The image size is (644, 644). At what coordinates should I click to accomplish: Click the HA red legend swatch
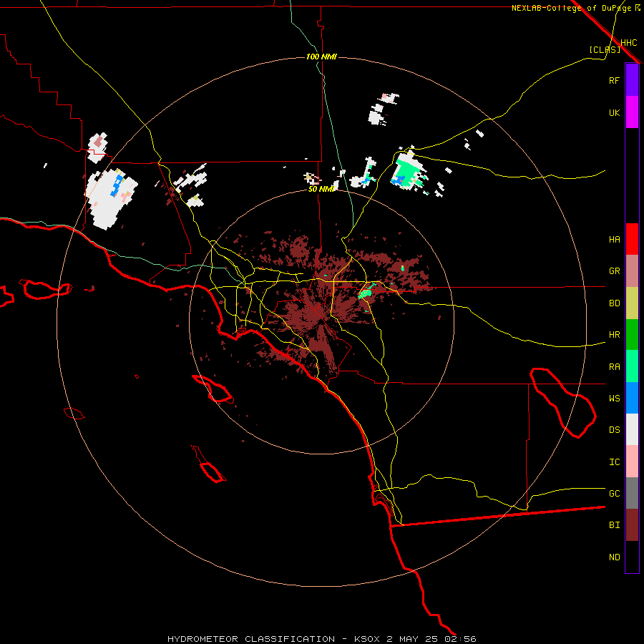(x=632, y=239)
